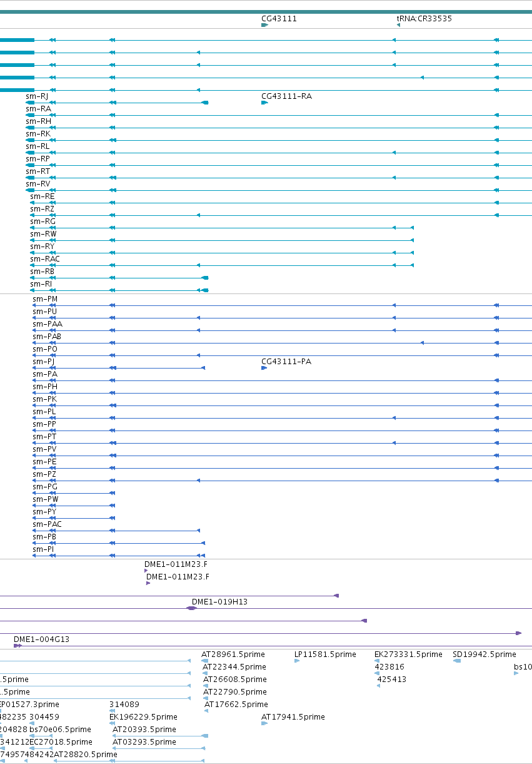Select the sm-PAC protein label

click(x=48, y=524)
